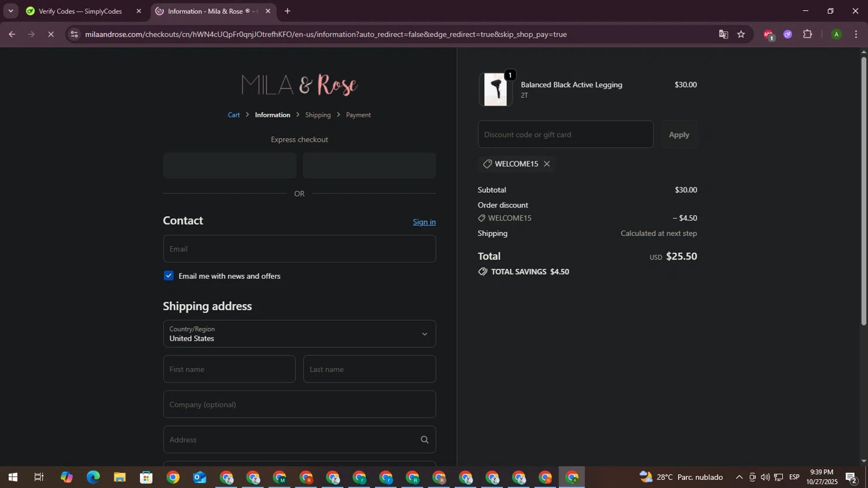This screenshot has width=868, height=488.
Task: Open the notification center icon
Action: (x=851, y=477)
